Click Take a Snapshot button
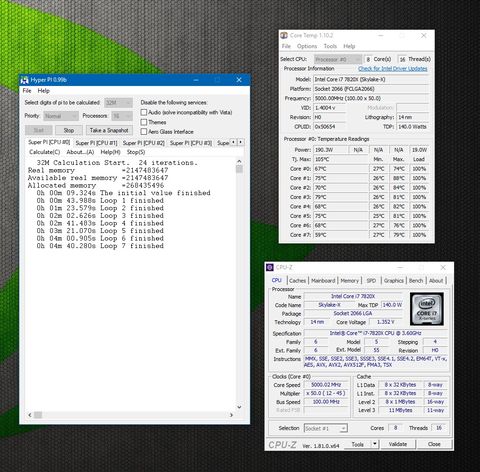The image size is (480, 472). pyautogui.click(x=109, y=130)
